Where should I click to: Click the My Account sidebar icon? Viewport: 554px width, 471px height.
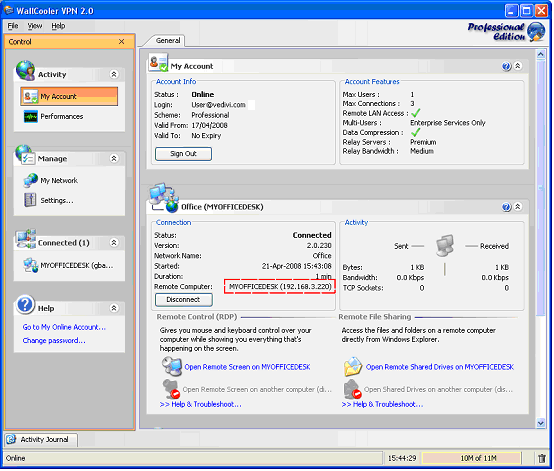pyautogui.click(x=30, y=96)
